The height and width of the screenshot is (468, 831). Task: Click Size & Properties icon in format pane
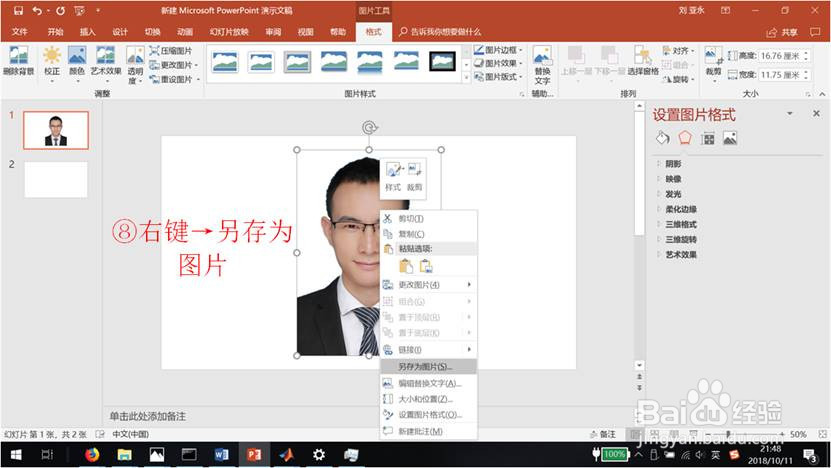pyautogui.click(x=708, y=139)
